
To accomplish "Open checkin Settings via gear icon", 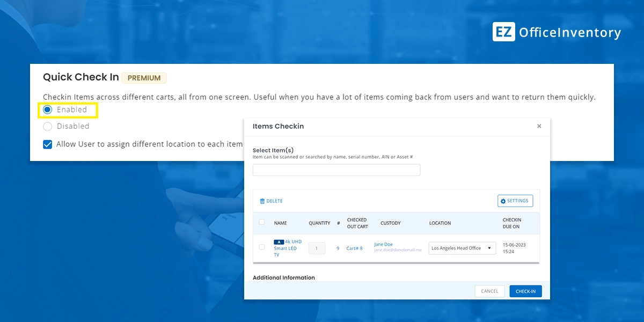I will (515, 201).
